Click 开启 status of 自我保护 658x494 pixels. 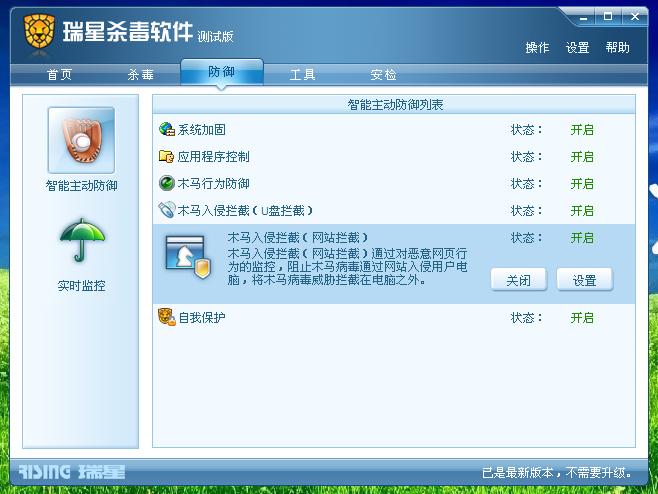[x=582, y=318]
